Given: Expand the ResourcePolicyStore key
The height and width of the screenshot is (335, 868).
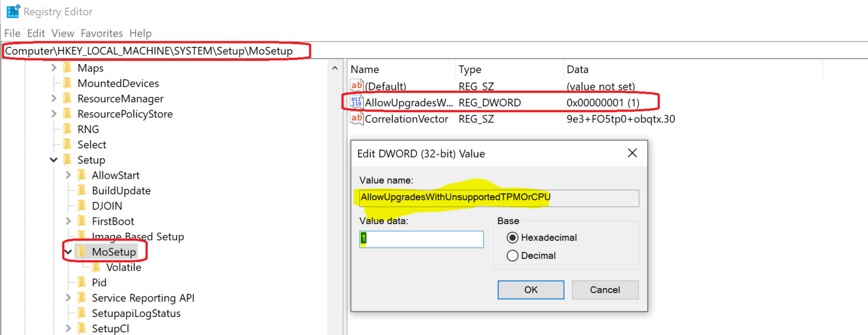Looking at the screenshot, I should (54, 114).
